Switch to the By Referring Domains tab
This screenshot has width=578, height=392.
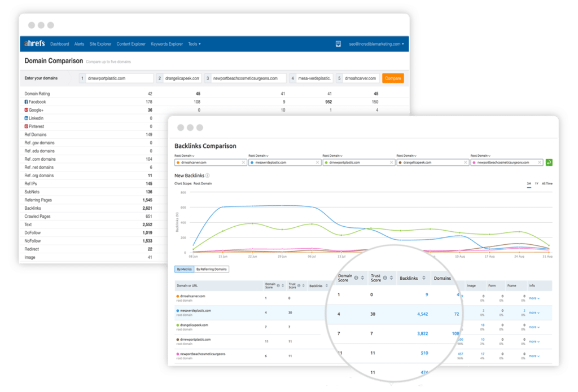[x=212, y=269]
